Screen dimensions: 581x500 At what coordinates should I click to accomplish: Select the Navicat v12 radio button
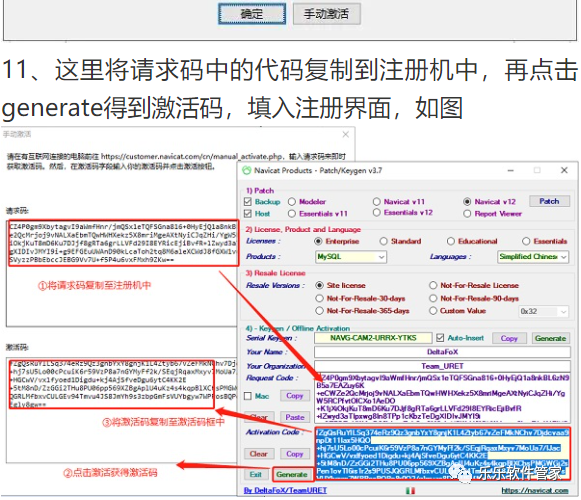(467, 202)
